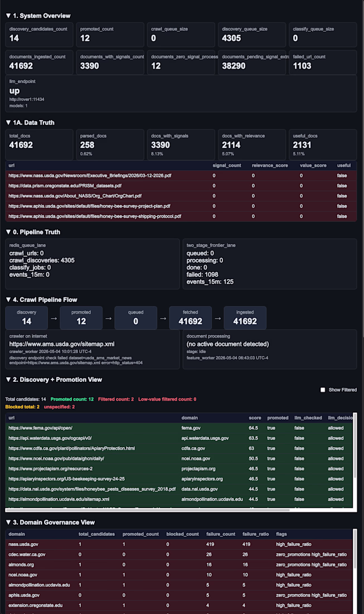Screen dimensions: 364x614
Task: Click the fetched stage box in pipeline flow
Action: (x=191, y=318)
